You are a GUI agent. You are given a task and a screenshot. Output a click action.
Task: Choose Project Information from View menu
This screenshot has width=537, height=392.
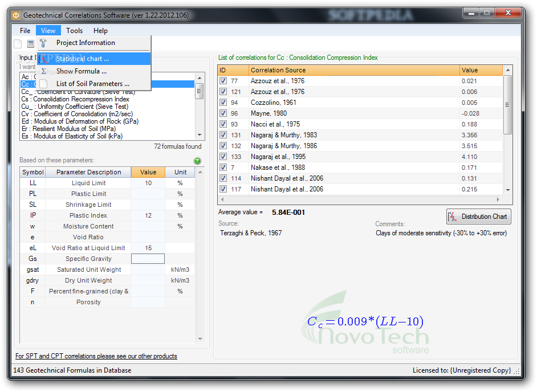pyautogui.click(x=93, y=43)
